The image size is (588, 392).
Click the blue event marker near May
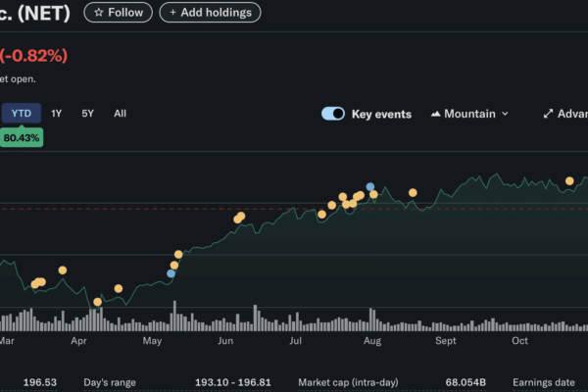(171, 273)
